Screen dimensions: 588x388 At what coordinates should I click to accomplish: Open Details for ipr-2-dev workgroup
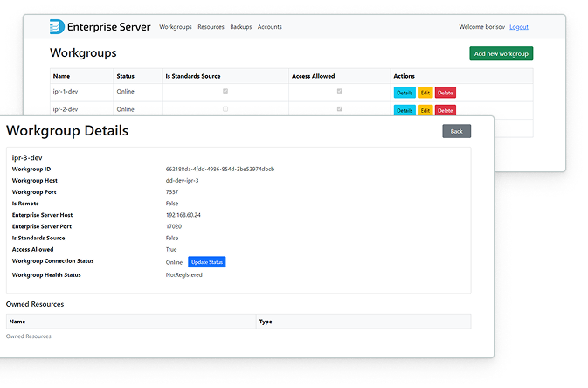(x=405, y=110)
